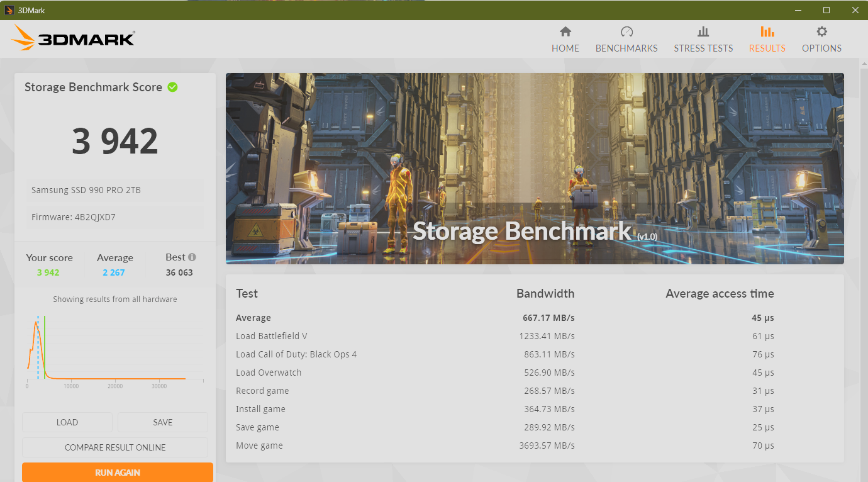Screen dimensions: 868x482
Task: Select the Results tab
Action: [x=767, y=40]
